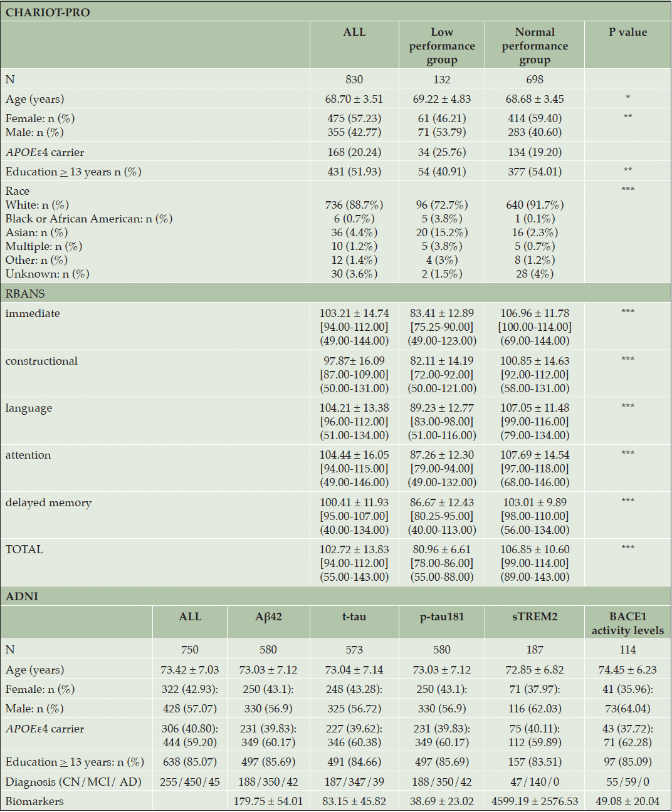The height and width of the screenshot is (812, 672).
Task: Select delayed memory score 86.67 ± 12.43
Action: tap(442, 502)
